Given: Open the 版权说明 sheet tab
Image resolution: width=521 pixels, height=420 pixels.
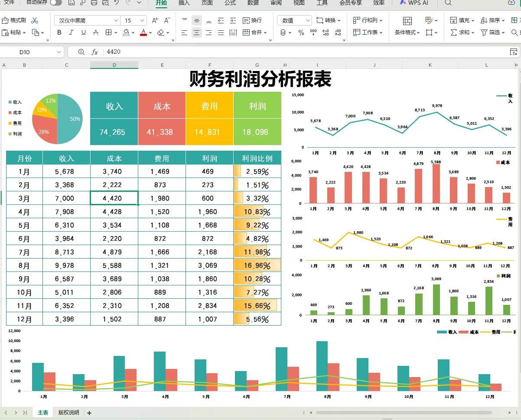Looking at the screenshot, I should (69, 413).
